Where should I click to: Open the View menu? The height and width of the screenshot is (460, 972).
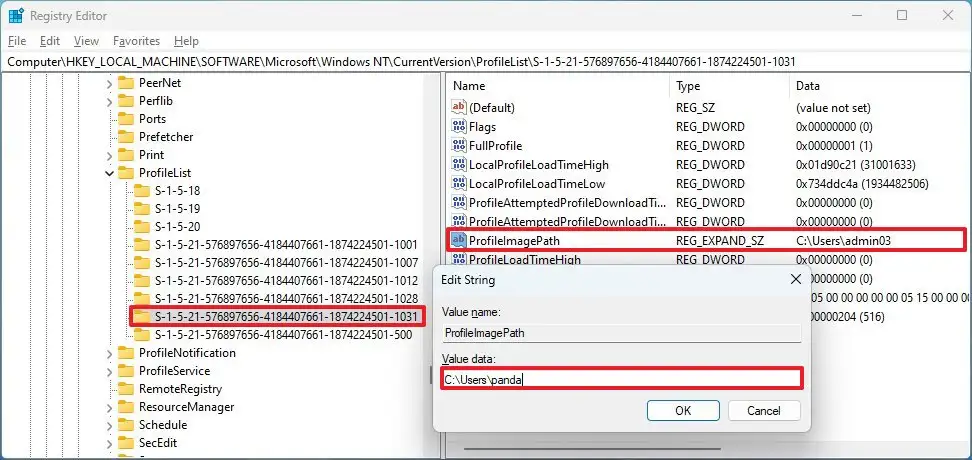86,41
